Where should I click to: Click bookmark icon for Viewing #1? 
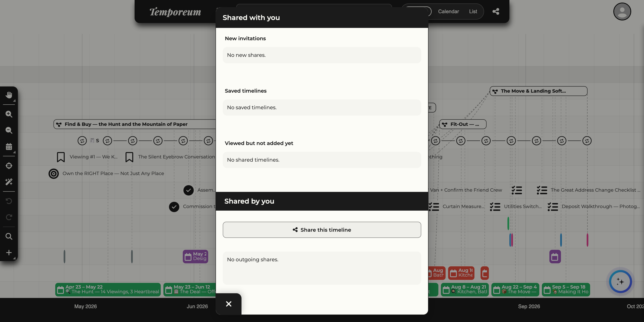click(61, 157)
